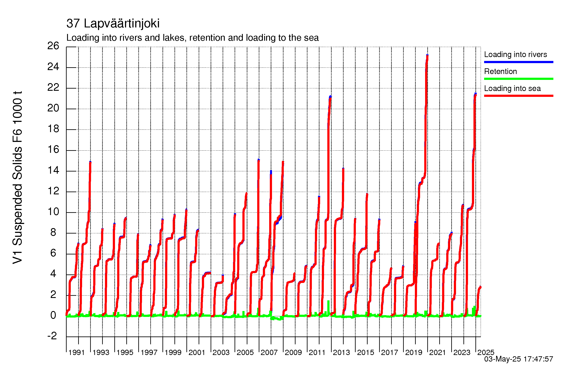
Task: Click the green Retention legend swatch
Action: (518, 79)
